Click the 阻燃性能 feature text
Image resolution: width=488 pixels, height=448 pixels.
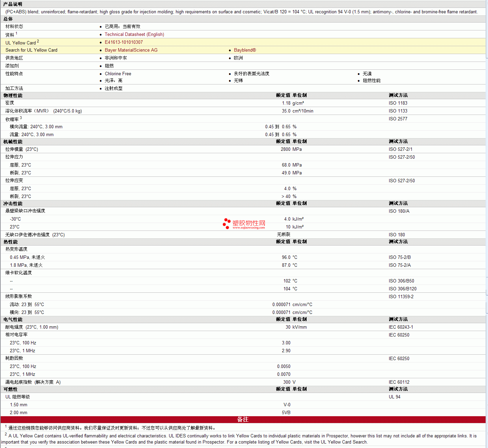click(x=372, y=81)
